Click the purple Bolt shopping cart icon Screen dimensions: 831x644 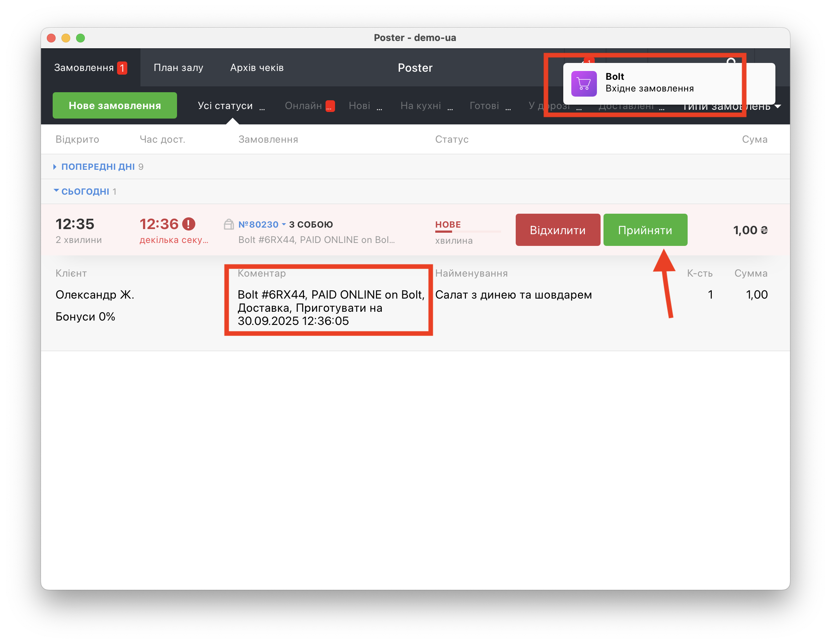[583, 84]
